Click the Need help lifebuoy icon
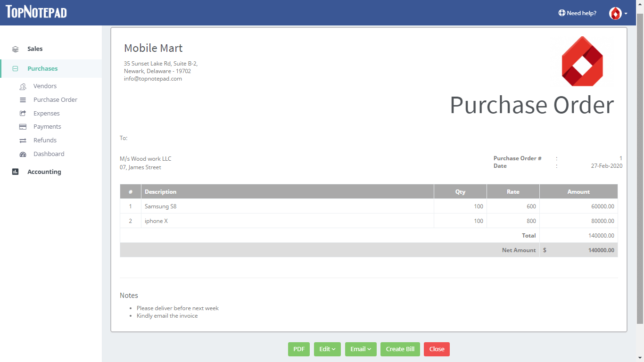Viewport: 644px width, 362px height. tap(561, 13)
